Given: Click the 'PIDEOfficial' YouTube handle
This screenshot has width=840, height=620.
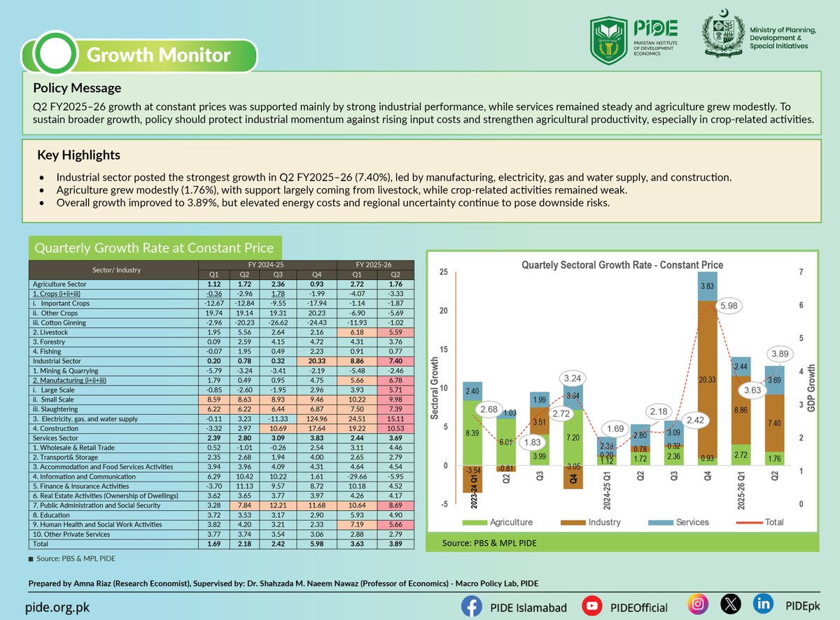Looking at the screenshot, I should pos(638,607).
